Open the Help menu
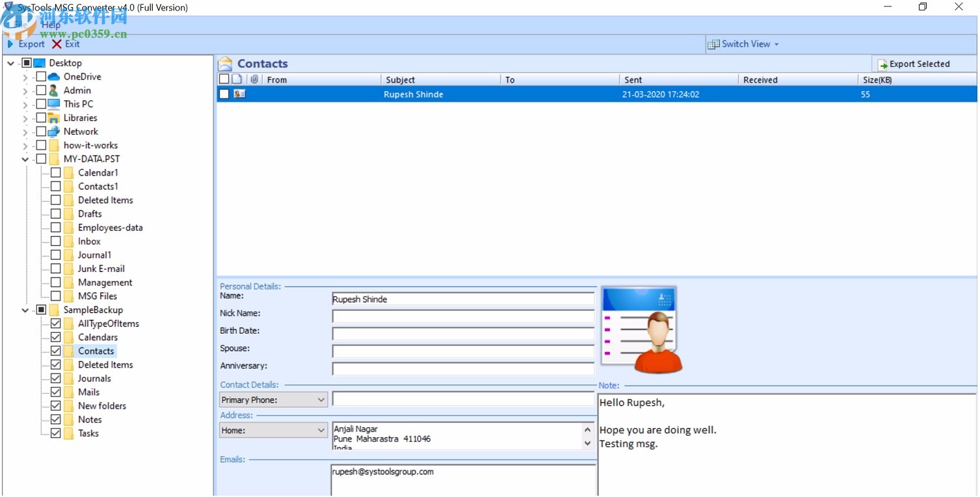This screenshot has width=980, height=497. point(50,24)
